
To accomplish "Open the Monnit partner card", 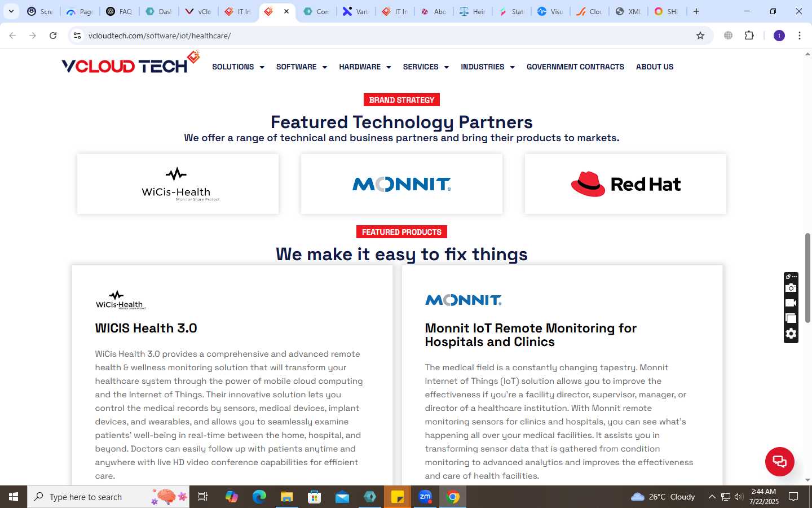I will pyautogui.click(x=401, y=184).
